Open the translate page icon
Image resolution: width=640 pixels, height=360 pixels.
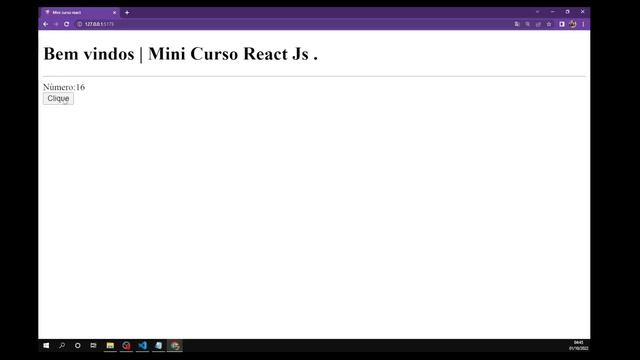tap(517, 24)
